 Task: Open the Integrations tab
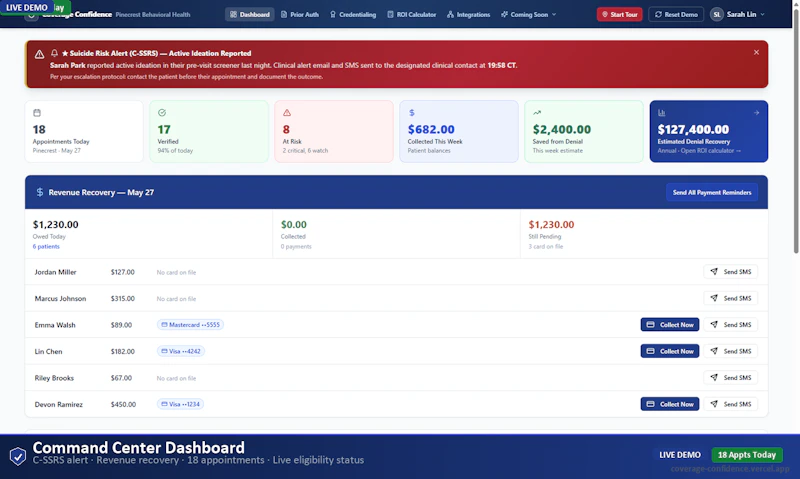[468, 14]
